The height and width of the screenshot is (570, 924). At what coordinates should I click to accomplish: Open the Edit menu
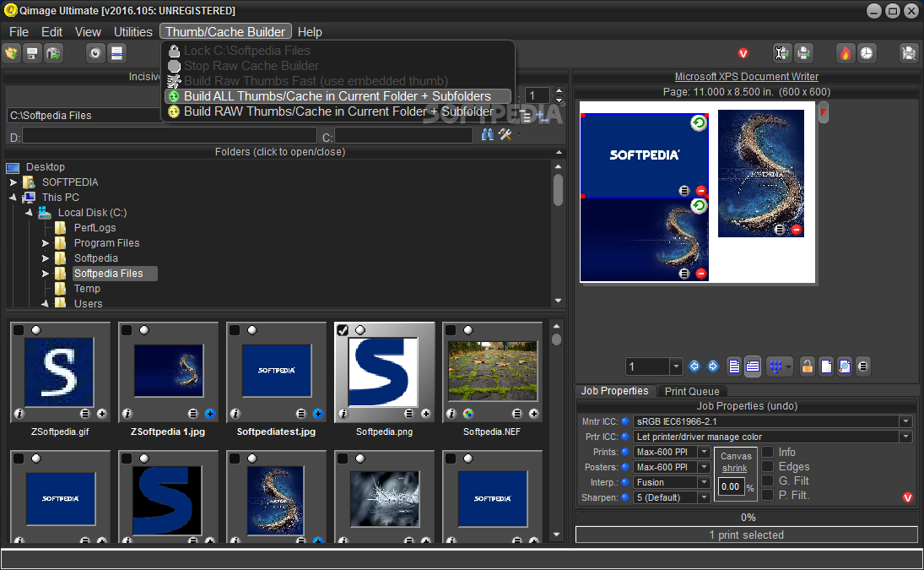click(51, 32)
